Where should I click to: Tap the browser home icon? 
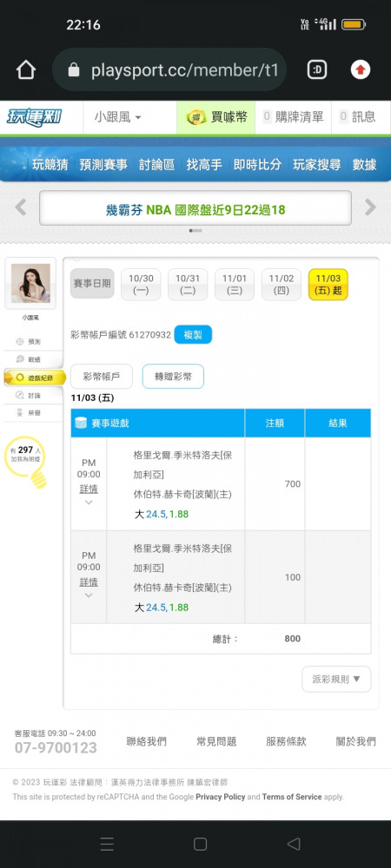tap(25, 69)
